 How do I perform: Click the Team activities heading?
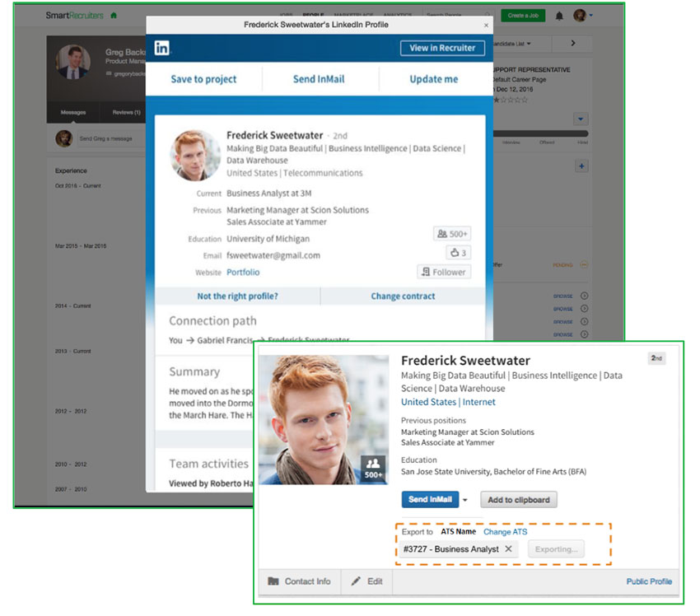pos(208,464)
